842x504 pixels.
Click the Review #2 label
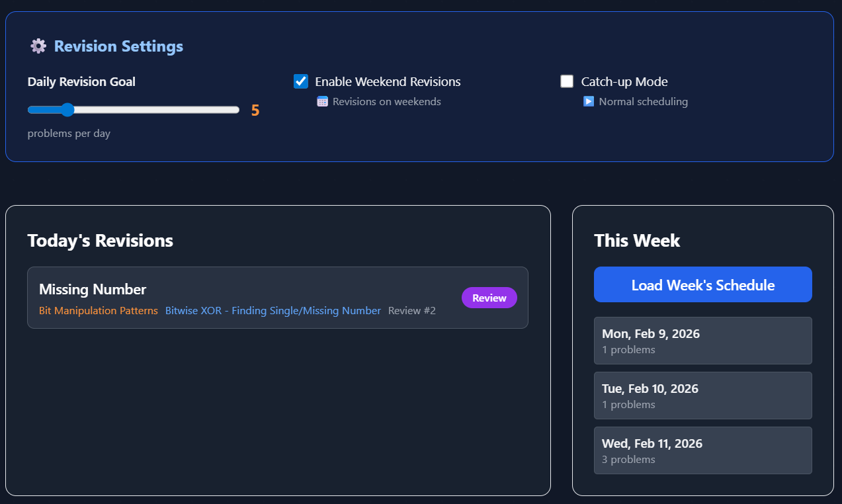click(x=411, y=311)
